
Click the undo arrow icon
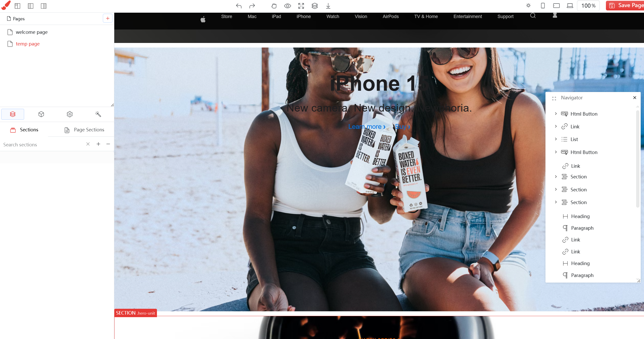[238, 6]
